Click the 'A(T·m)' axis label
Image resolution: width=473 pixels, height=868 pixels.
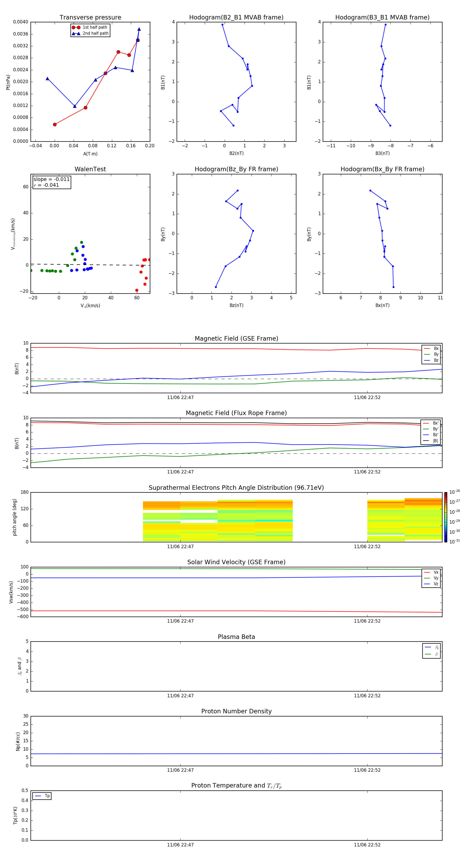(90, 154)
